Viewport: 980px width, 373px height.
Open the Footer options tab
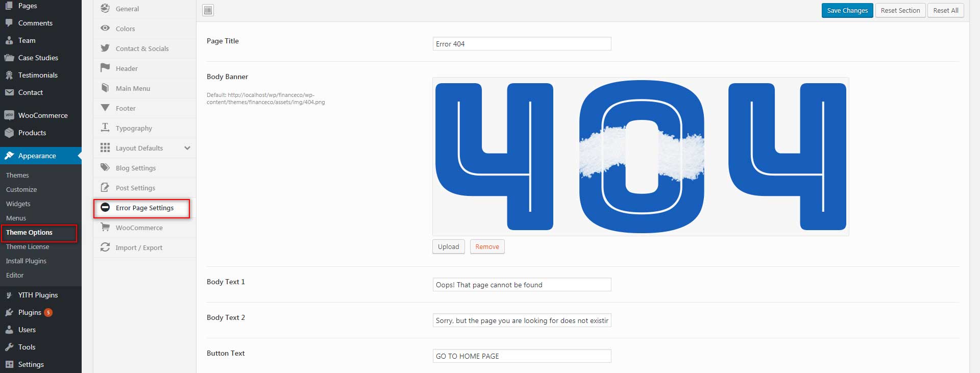(144, 108)
